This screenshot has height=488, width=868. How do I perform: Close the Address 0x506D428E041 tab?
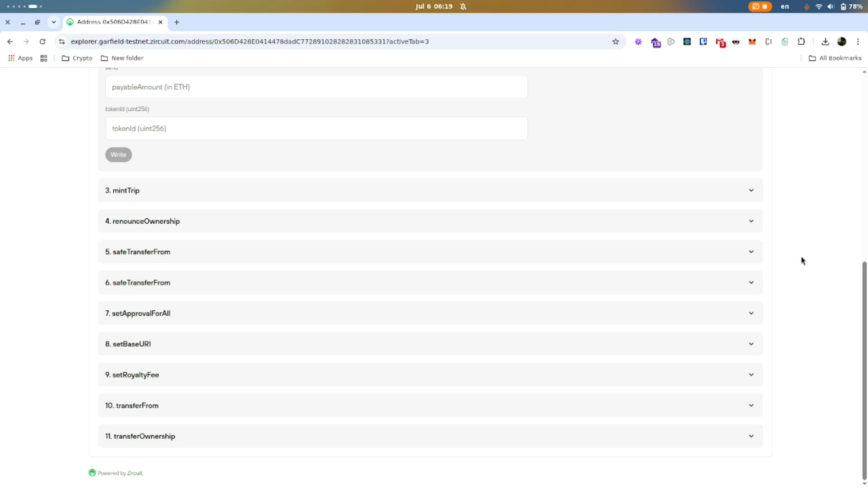pos(160,22)
